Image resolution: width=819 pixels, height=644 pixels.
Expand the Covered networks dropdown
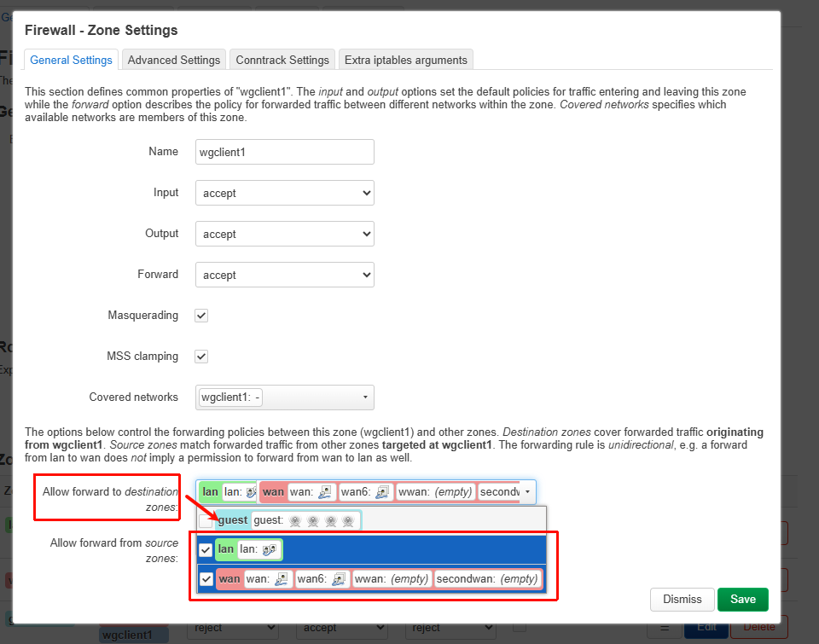(284, 397)
